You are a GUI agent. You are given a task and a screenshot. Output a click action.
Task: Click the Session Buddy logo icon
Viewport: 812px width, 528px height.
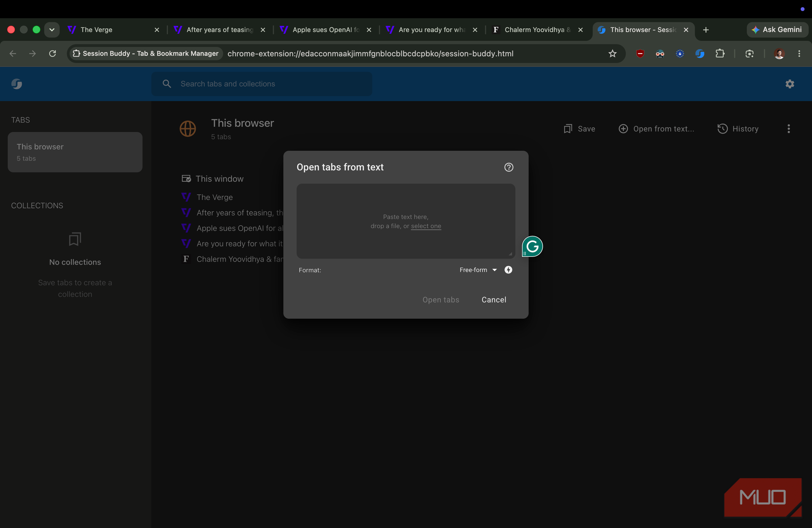(16, 84)
